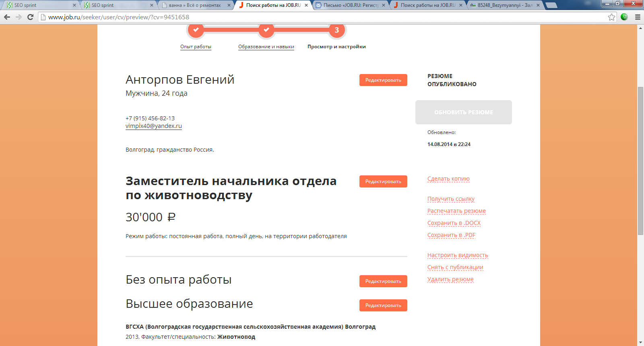Close the Письмо «JOB.RU: Регистр tab
Image resolution: width=644 pixels, height=346 pixels.
tap(384, 5)
